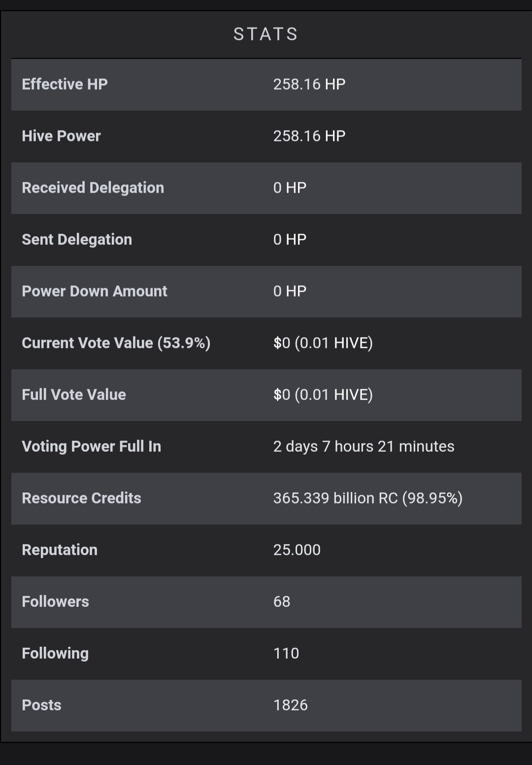Image resolution: width=532 pixels, height=765 pixels.
Task: Select the Received Delegation label
Action: pyautogui.click(x=93, y=188)
